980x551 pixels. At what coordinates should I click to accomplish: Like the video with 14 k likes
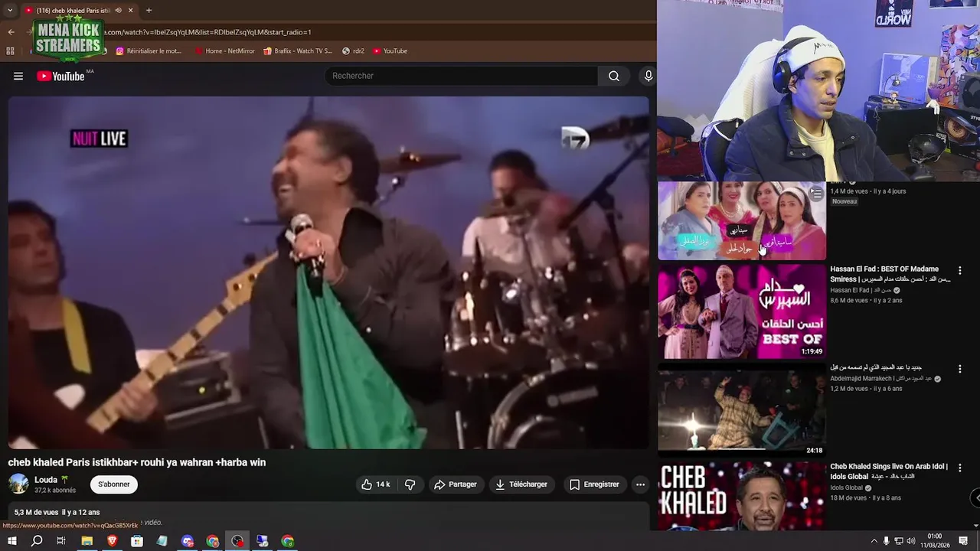(376, 484)
